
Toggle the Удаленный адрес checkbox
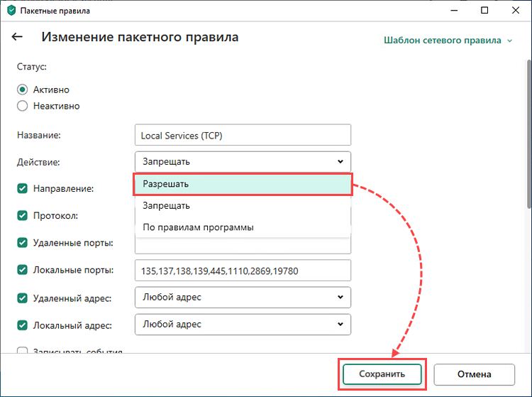point(23,298)
